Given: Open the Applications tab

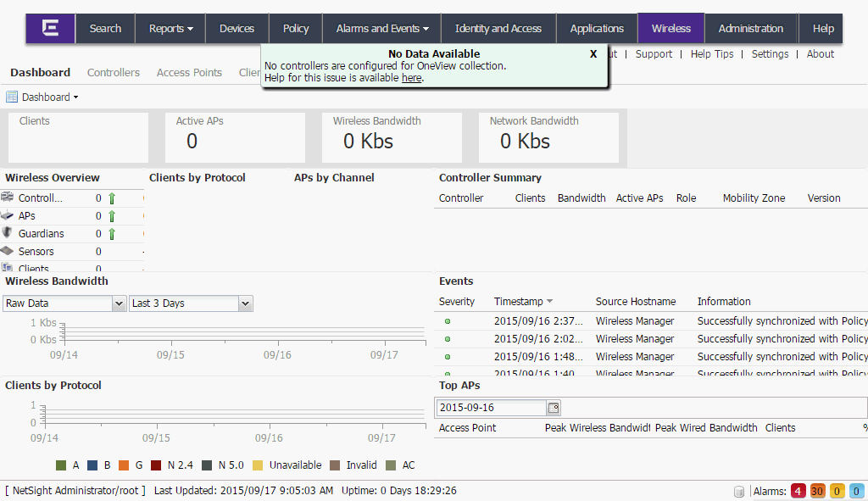Looking at the screenshot, I should click(597, 28).
